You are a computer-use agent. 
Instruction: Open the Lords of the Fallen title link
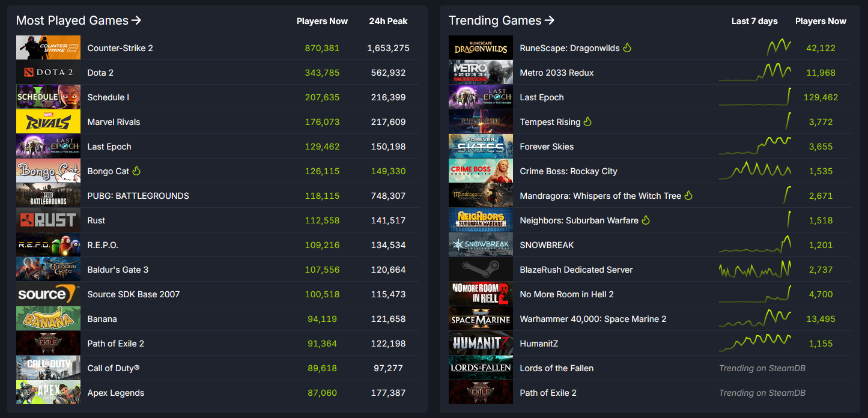tap(557, 368)
